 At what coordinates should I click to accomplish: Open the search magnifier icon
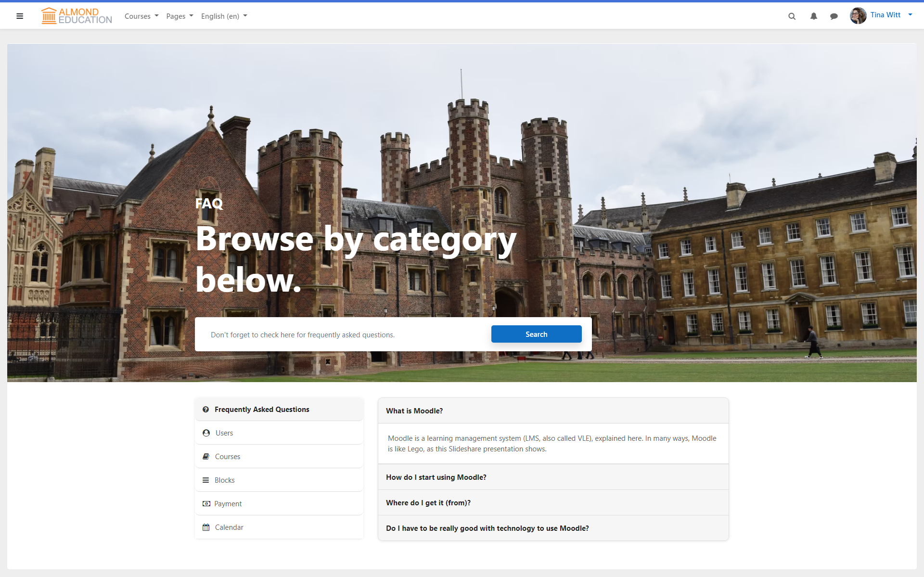tap(792, 16)
